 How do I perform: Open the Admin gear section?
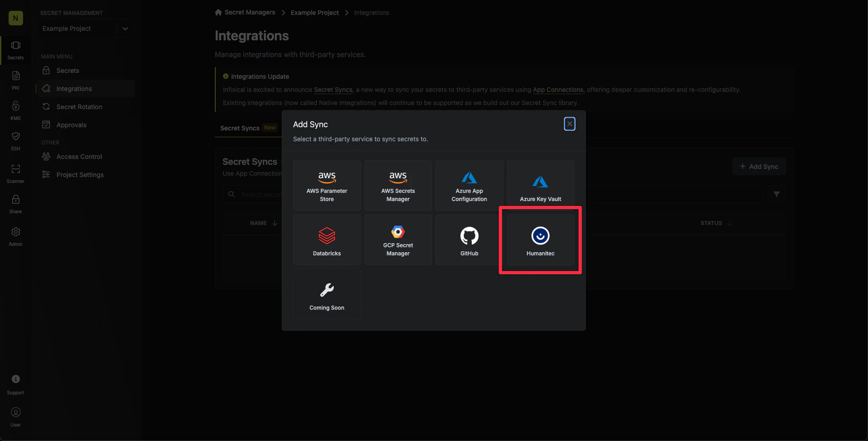point(16,237)
